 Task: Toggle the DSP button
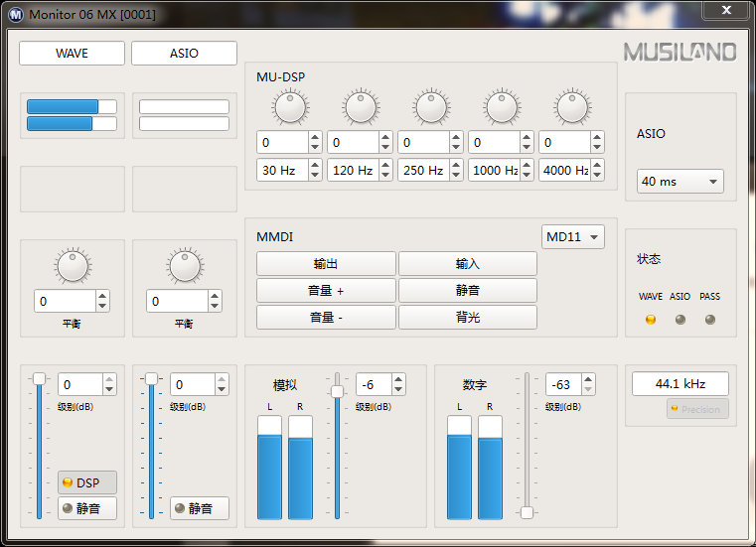pyautogui.click(x=86, y=482)
